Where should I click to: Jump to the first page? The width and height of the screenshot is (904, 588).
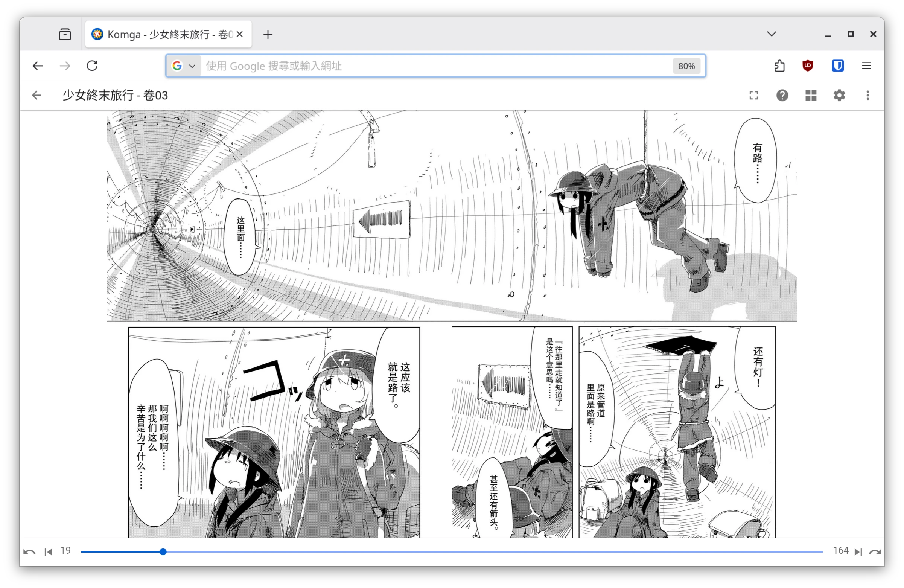tap(48, 551)
